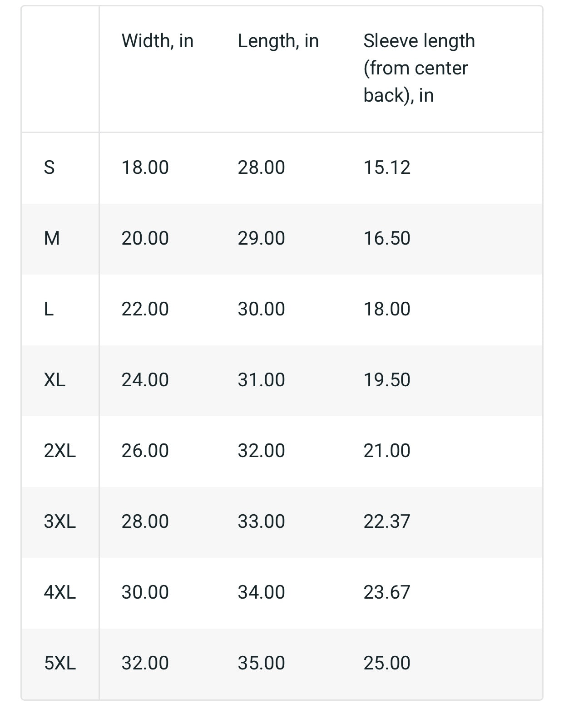Click the 15.12 sleeve length value
This screenshot has width=564, height=728.
pos(387,167)
